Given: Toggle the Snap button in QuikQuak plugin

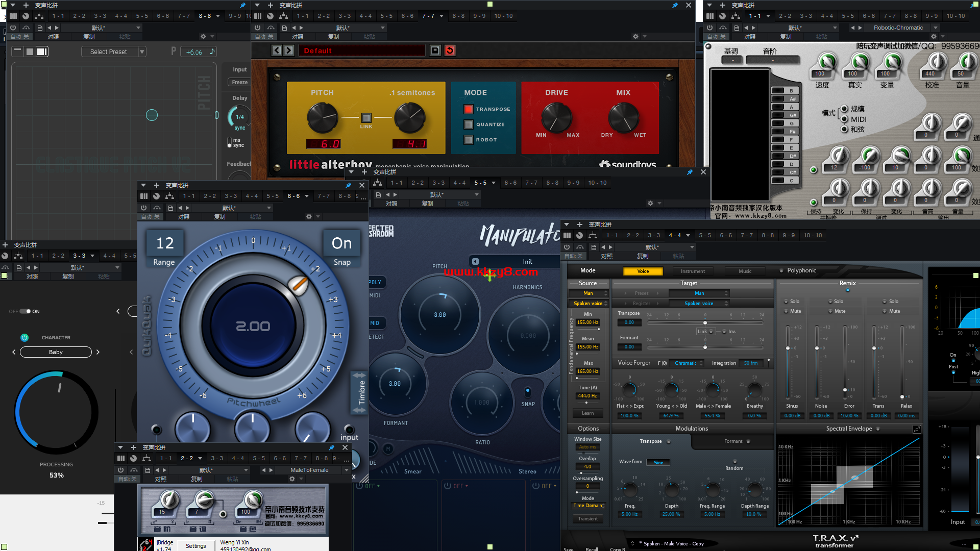Looking at the screenshot, I should 340,242.
